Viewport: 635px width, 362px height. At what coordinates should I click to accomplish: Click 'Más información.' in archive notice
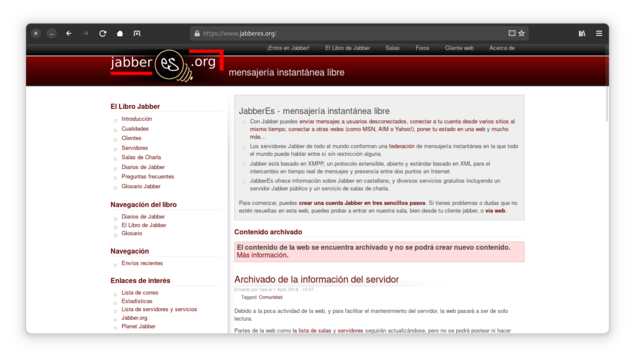pos(262,255)
